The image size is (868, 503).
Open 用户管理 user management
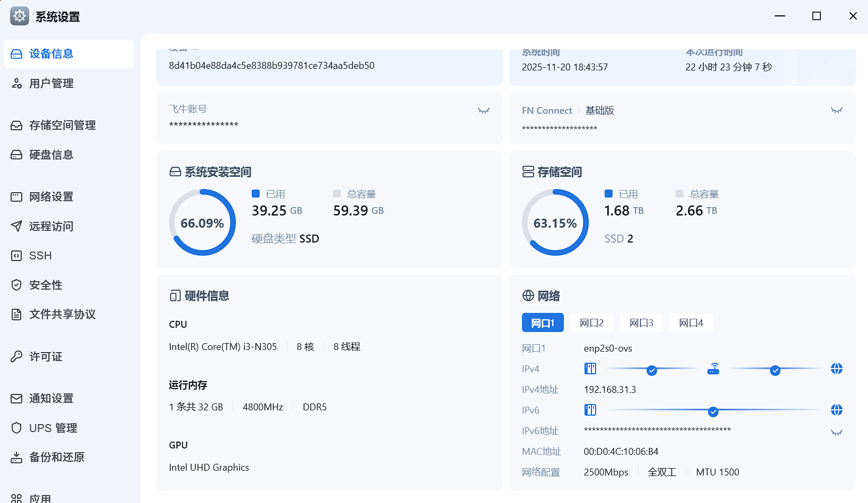(69, 84)
